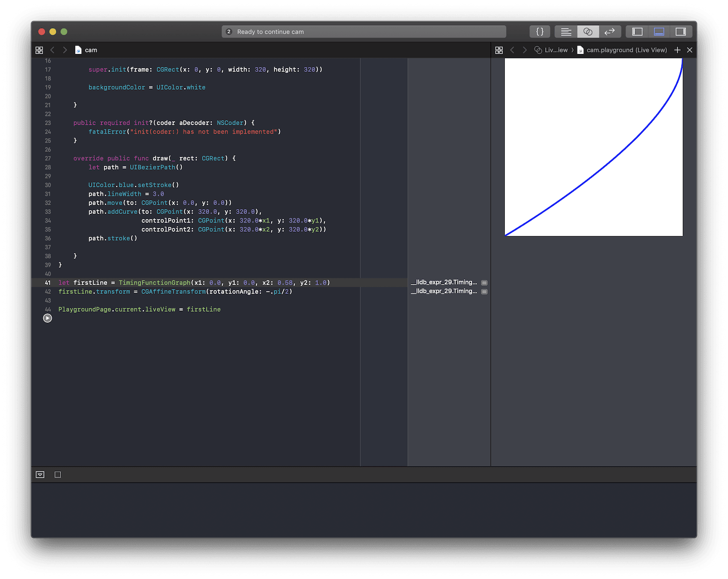Open the Live View jump bar segment

(x=551, y=50)
